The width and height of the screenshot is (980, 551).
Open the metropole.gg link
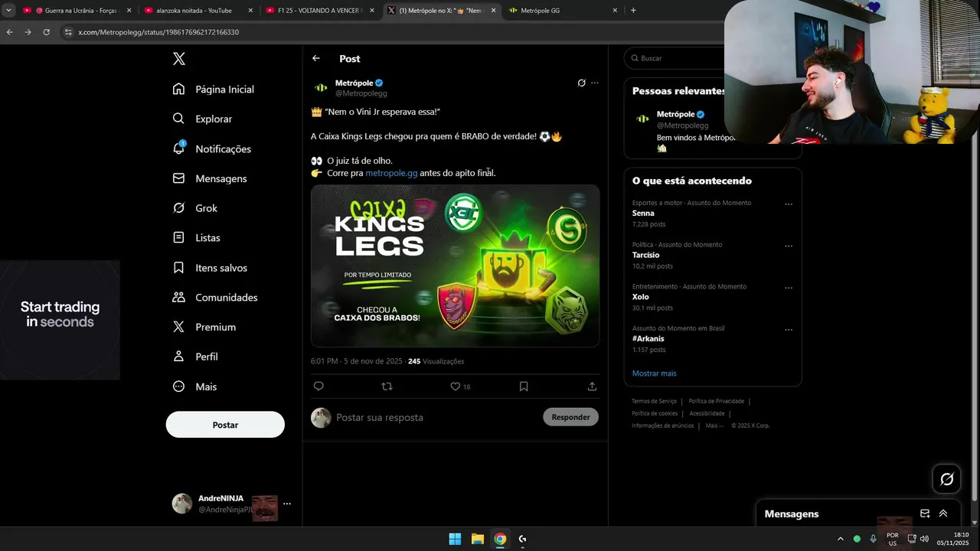tap(391, 173)
